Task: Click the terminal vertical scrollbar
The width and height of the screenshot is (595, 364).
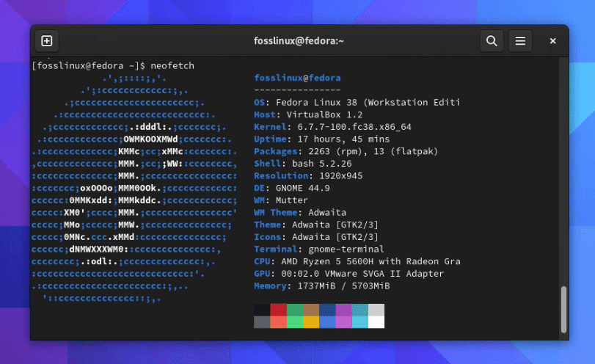Action: 564,310
